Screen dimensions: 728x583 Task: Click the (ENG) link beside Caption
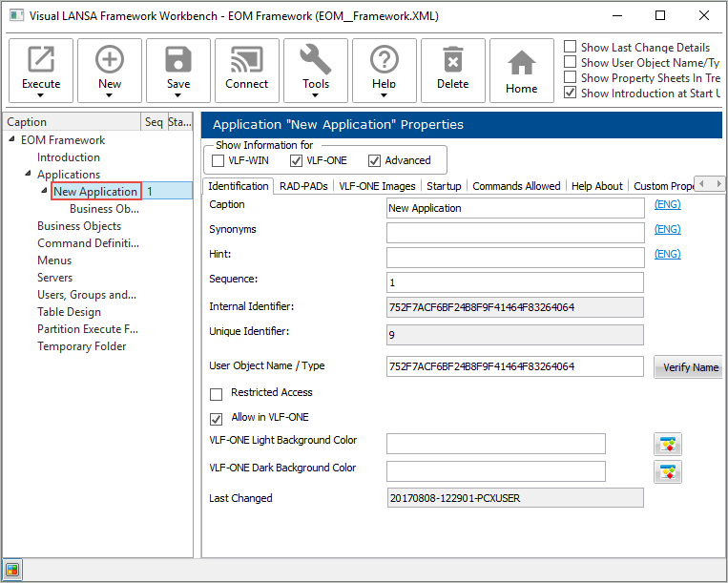(667, 204)
